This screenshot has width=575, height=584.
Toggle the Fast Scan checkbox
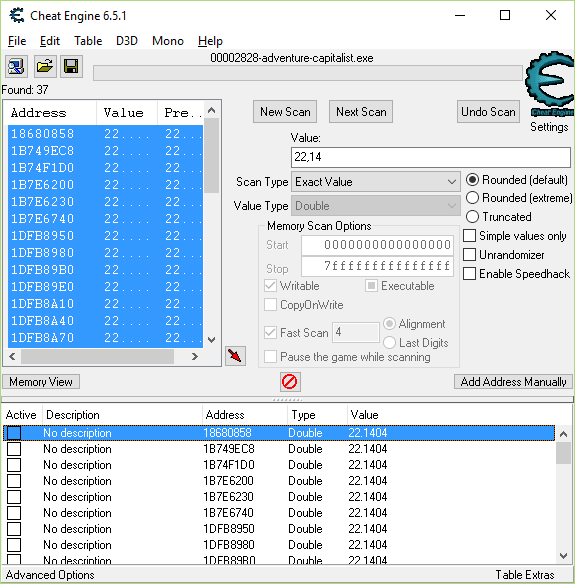click(x=270, y=332)
